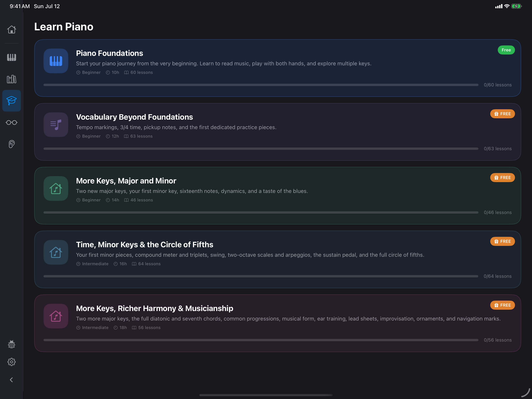Click the 9:41 AM clock in status bar
This screenshot has height=399, width=532.
20,6
